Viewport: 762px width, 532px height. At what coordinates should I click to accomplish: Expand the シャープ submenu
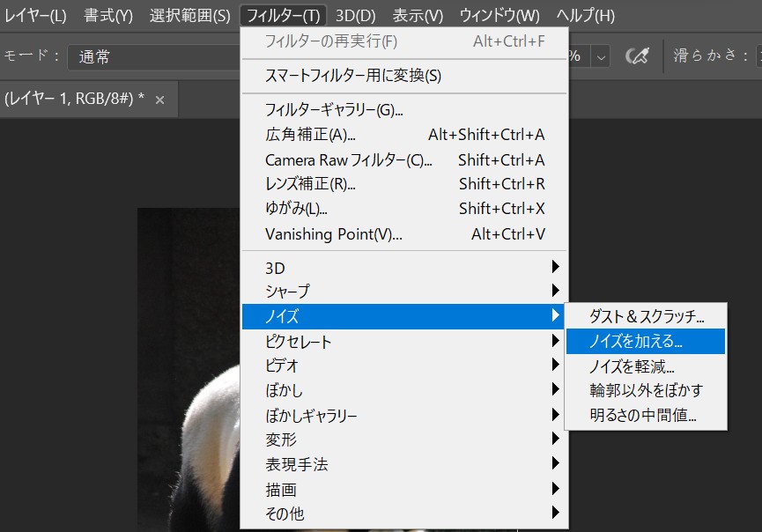pos(405,291)
